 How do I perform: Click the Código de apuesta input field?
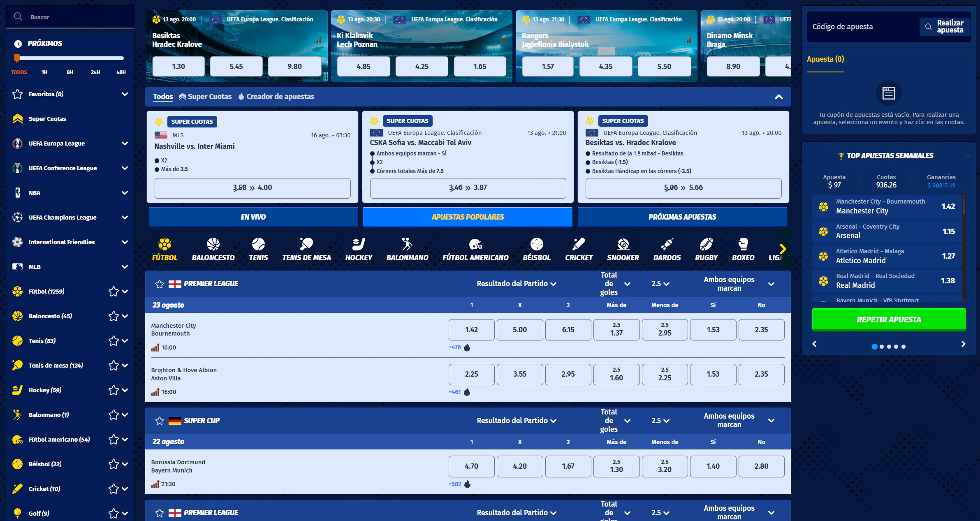pyautogui.click(x=863, y=27)
